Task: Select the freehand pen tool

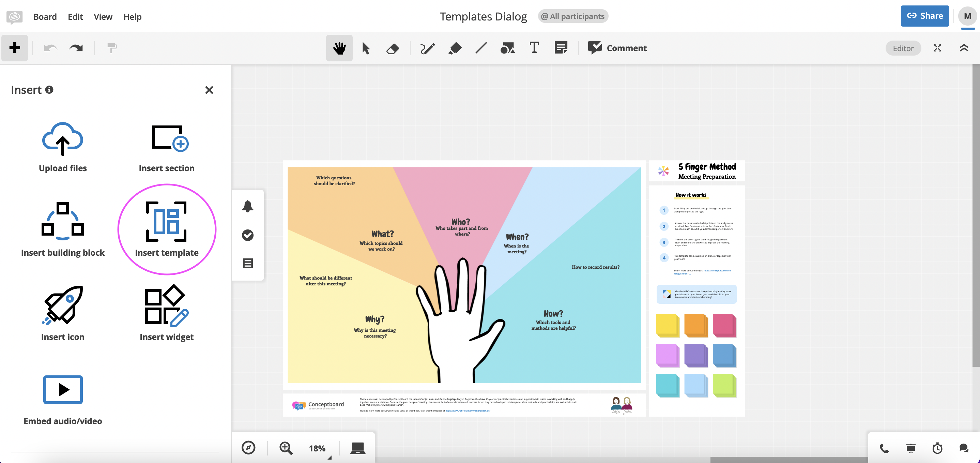Action: point(427,48)
